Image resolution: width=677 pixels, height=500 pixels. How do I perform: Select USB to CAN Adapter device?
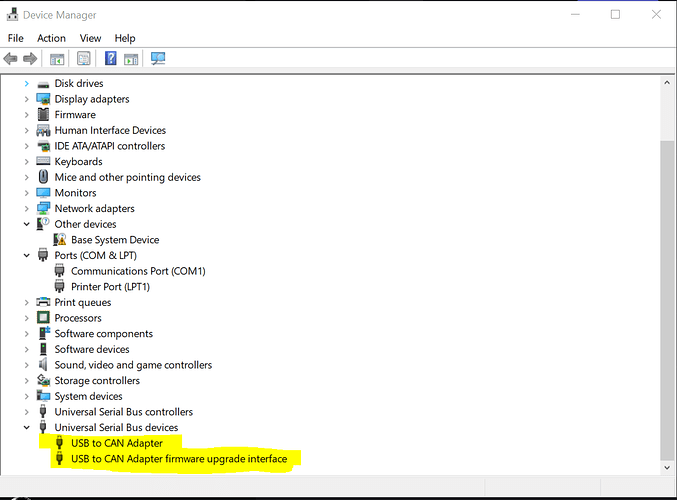click(116, 443)
